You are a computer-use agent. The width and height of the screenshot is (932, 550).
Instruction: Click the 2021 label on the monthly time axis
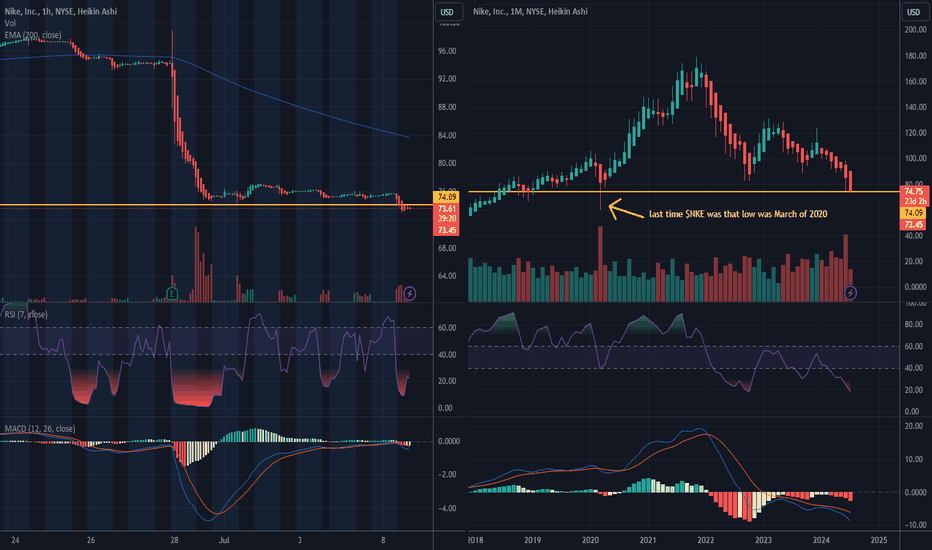click(x=648, y=540)
